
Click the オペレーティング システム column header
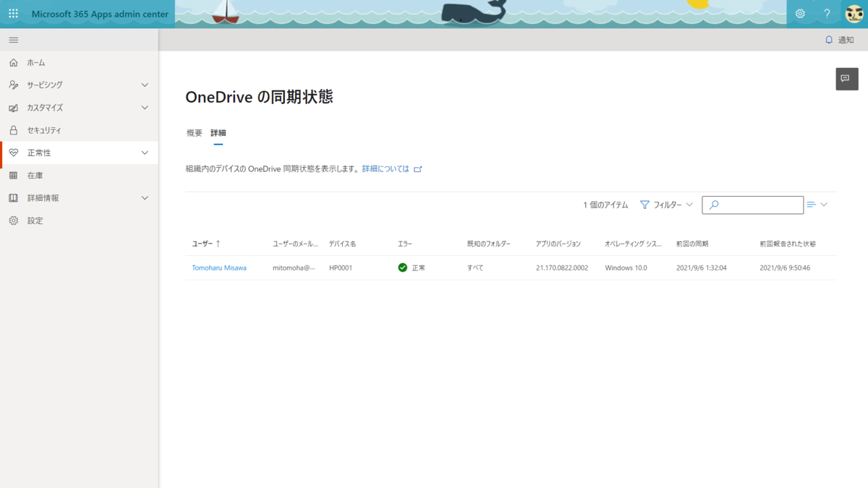pyautogui.click(x=633, y=244)
